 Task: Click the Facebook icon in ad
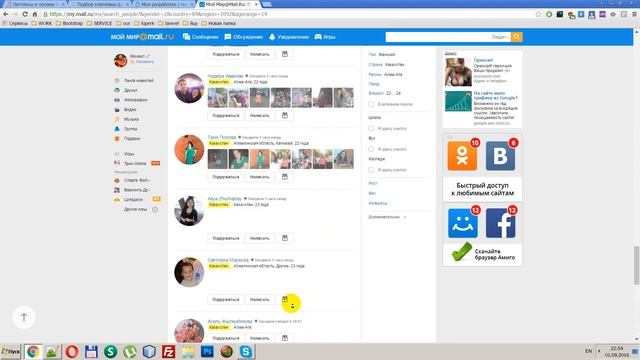500,223
